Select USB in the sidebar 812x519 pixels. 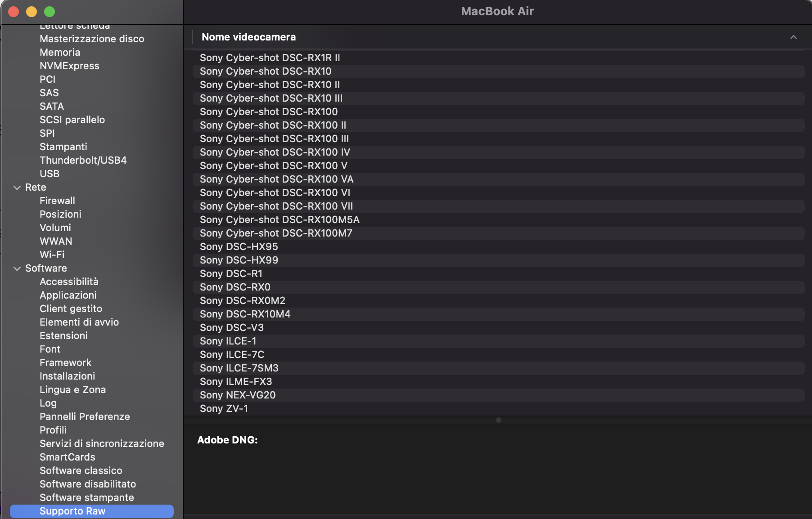tap(50, 174)
